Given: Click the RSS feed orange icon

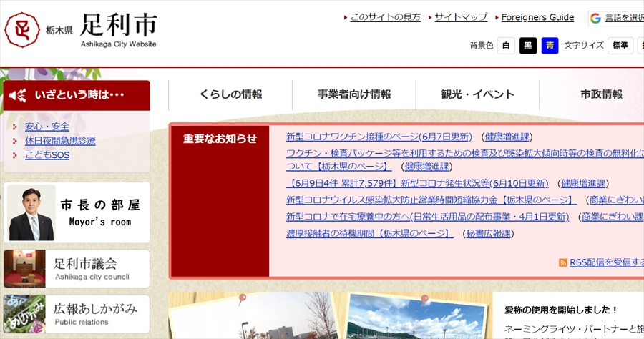Looking at the screenshot, I should click(x=563, y=262).
